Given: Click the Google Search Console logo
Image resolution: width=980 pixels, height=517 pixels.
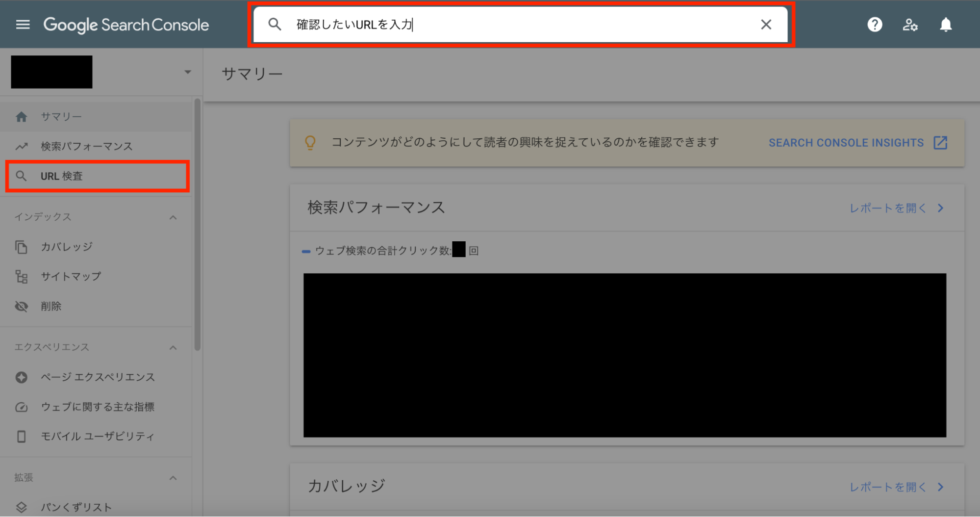Looking at the screenshot, I should point(126,25).
